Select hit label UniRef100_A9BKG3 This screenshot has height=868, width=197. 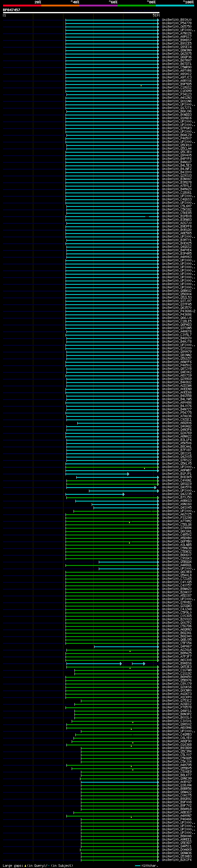coord(176,501)
